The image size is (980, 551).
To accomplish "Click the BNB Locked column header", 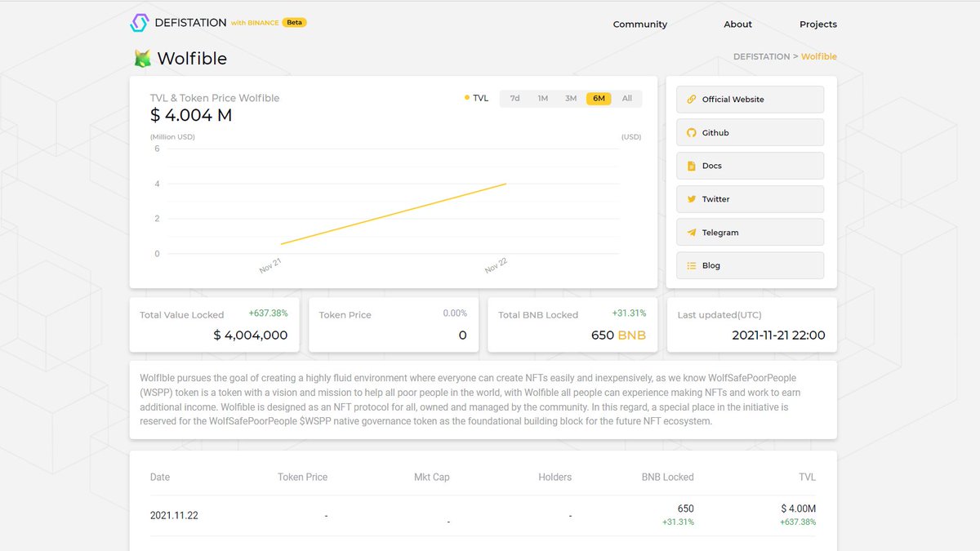I will pos(668,478).
